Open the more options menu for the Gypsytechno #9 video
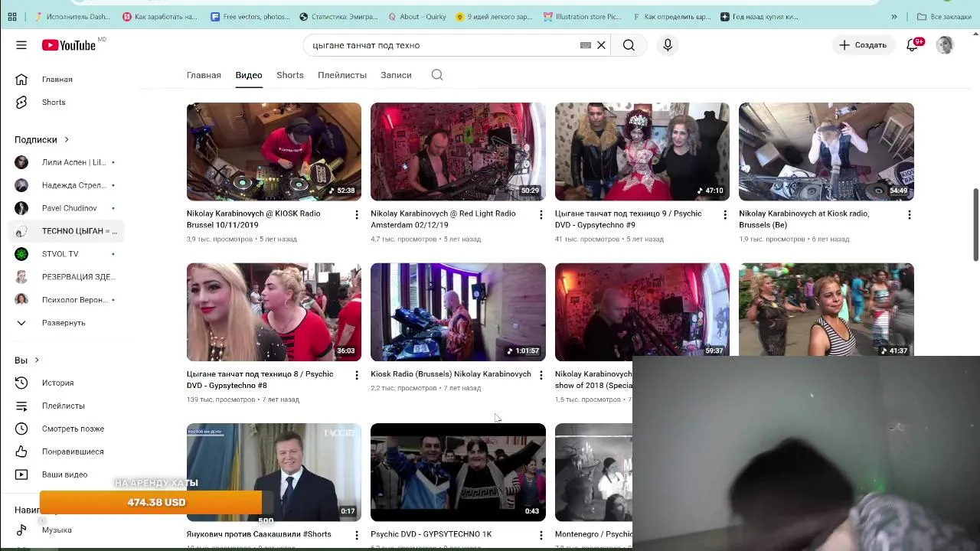Viewport: 980px width, 551px height. point(724,215)
